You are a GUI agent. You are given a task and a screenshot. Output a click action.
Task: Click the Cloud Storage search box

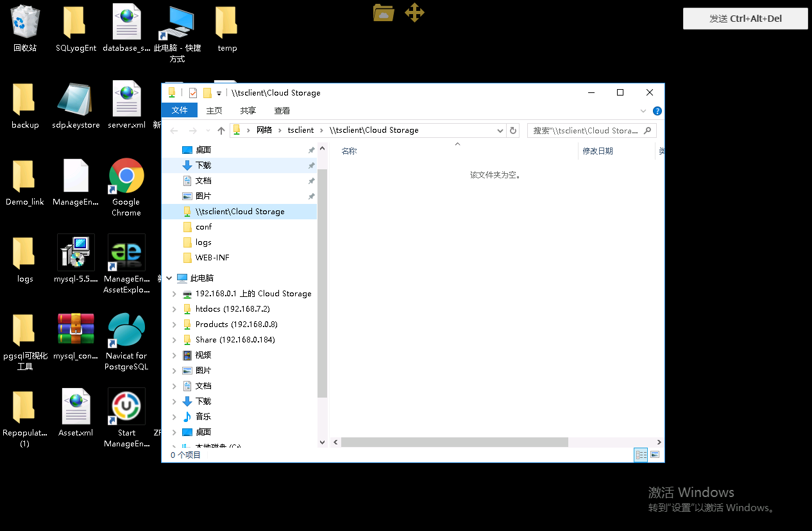pos(585,130)
